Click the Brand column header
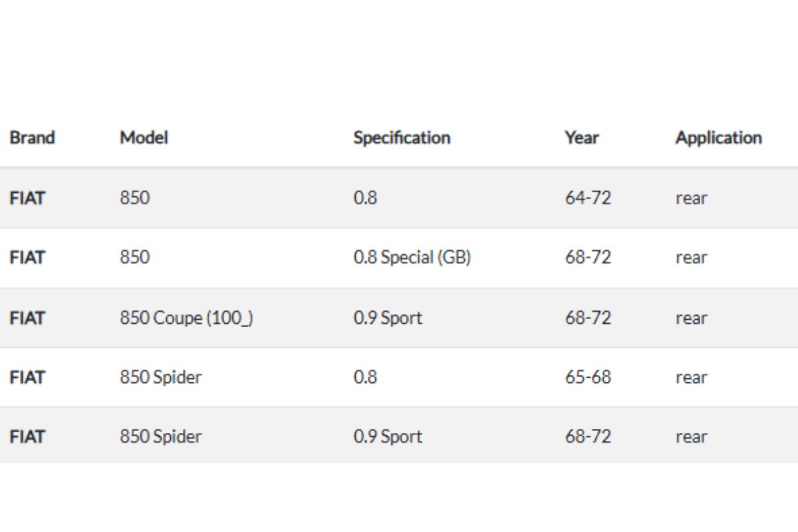The width and height of the screenshot is (798, 532). [x=32, y=138]
